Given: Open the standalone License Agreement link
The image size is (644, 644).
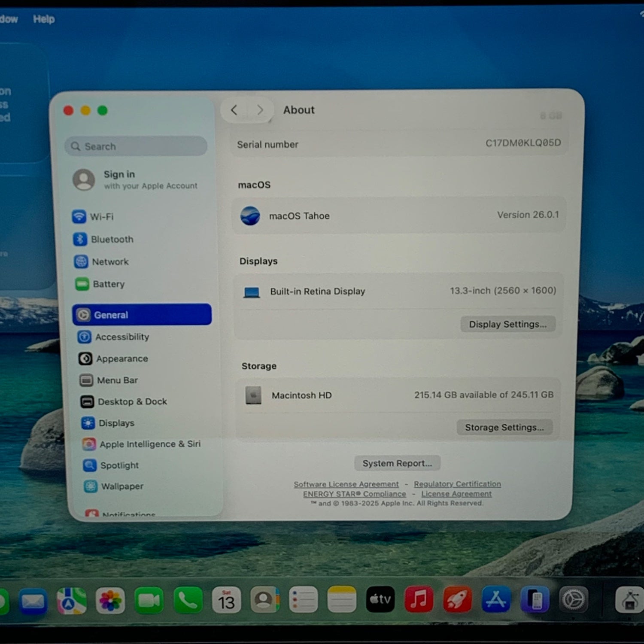Looking at the screenshot, I should pyautogui.click(x=456, y=494).
